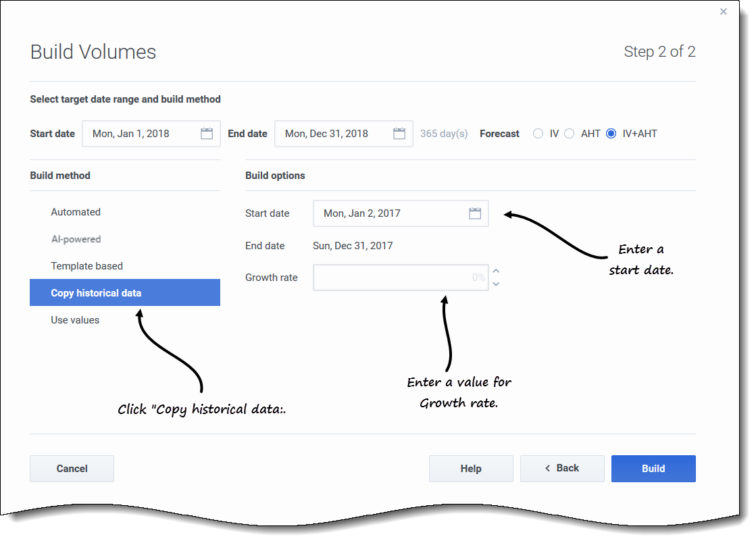Choose the Automated build method

(76, 212)
